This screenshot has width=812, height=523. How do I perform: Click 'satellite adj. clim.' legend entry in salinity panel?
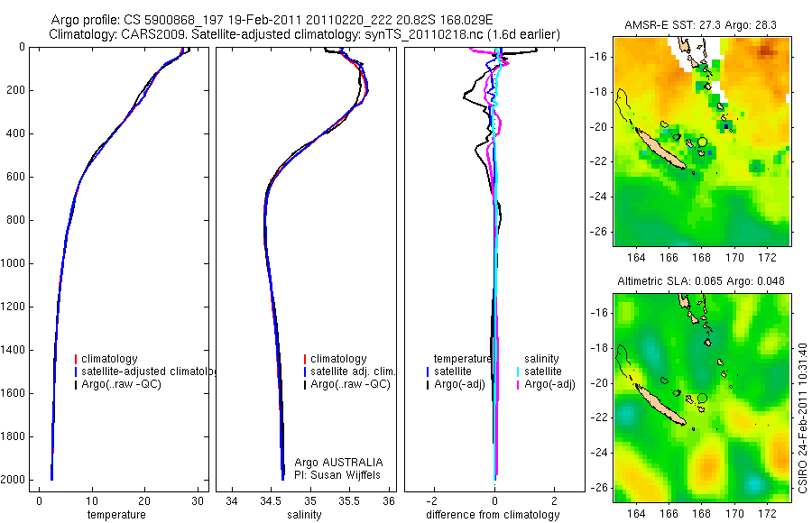(x=353, y=372)
